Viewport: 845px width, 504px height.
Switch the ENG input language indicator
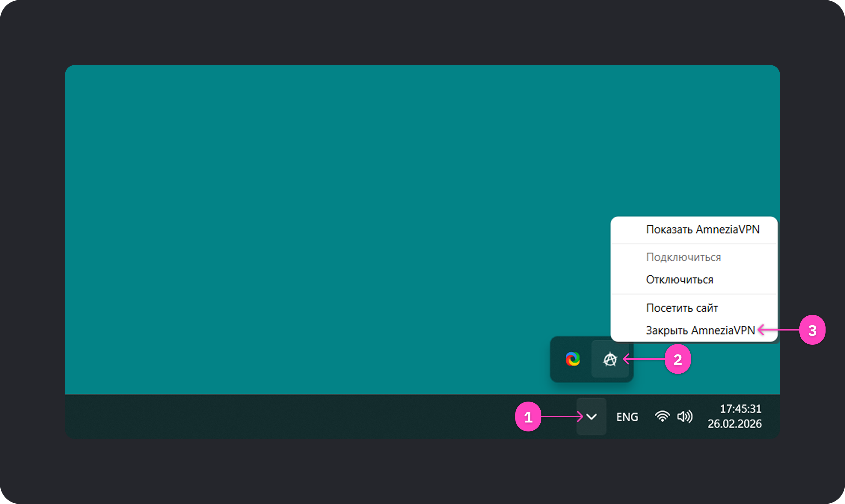tap(627, 417)
